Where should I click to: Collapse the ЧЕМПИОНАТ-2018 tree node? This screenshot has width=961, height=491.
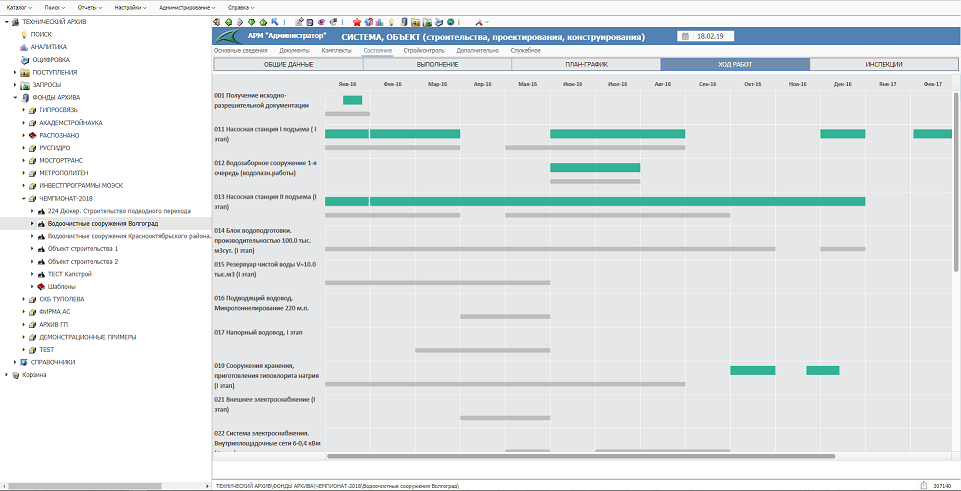[x=24, y=198]
